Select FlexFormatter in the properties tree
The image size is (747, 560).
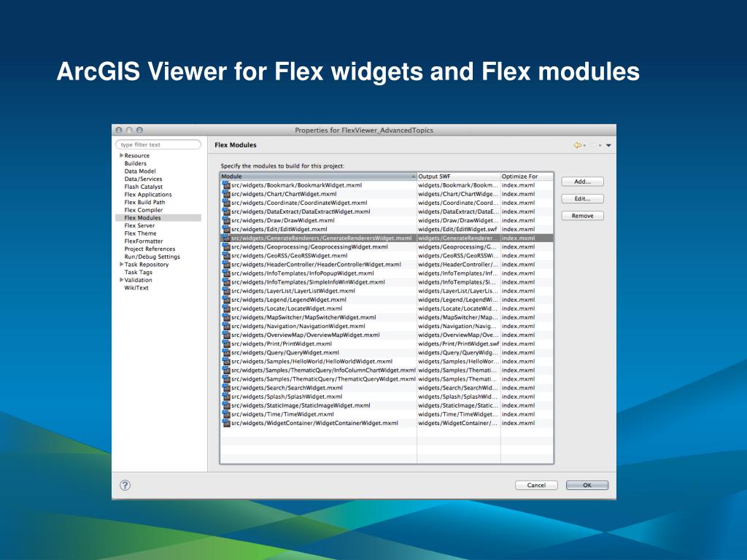[144, 241]
